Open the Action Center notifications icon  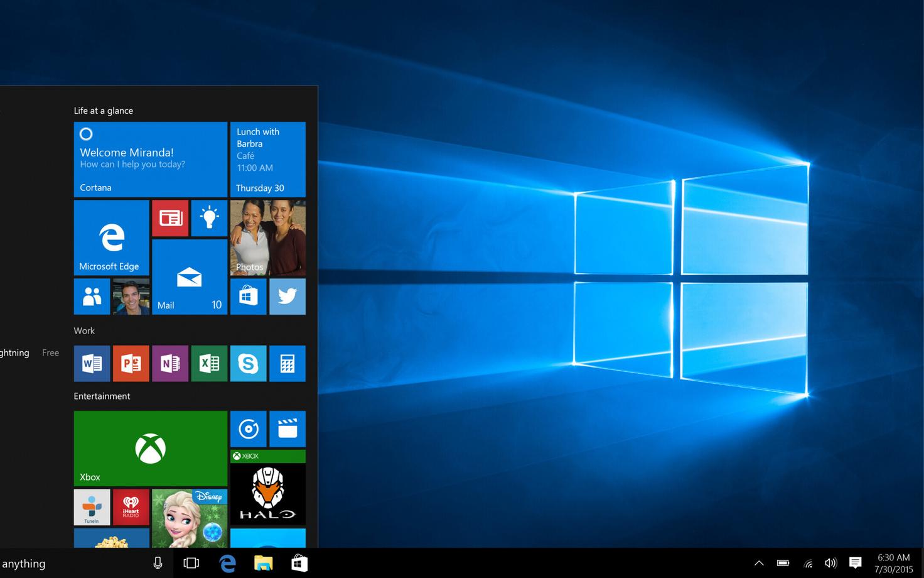coord(855,563)
